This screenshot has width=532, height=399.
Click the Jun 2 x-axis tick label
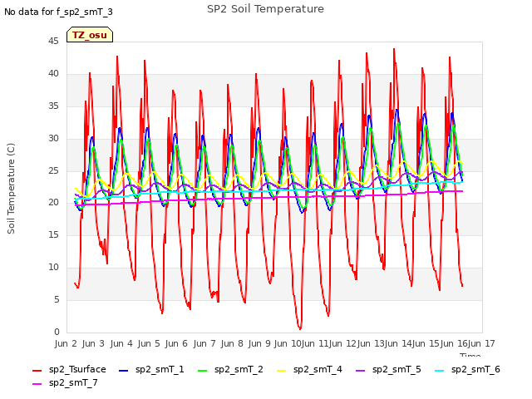(66, 343)
